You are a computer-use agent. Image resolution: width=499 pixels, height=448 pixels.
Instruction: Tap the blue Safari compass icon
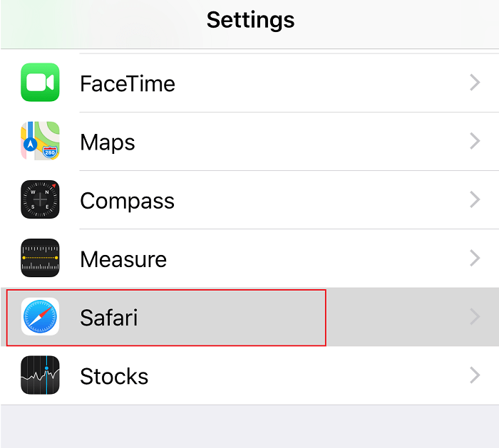click(x=40, y=317)
